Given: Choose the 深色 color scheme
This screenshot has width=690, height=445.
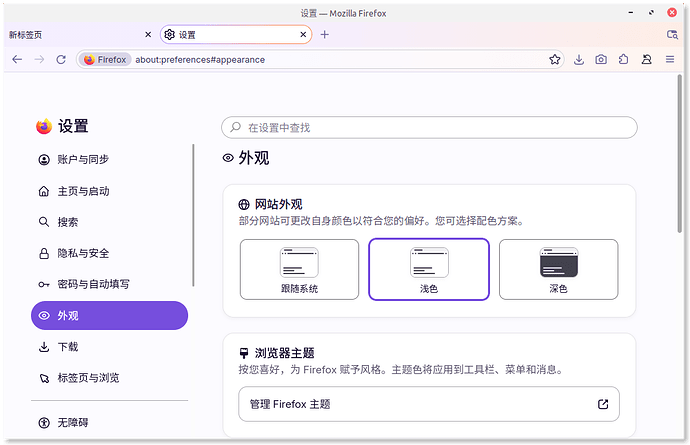Looking at the screenshot, I should tap(558, 269).
